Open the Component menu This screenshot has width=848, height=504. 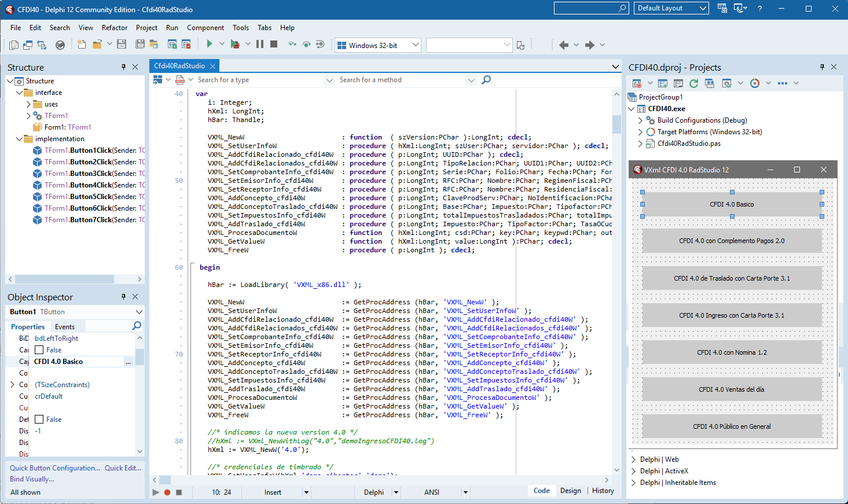click(x=205, y=28)
